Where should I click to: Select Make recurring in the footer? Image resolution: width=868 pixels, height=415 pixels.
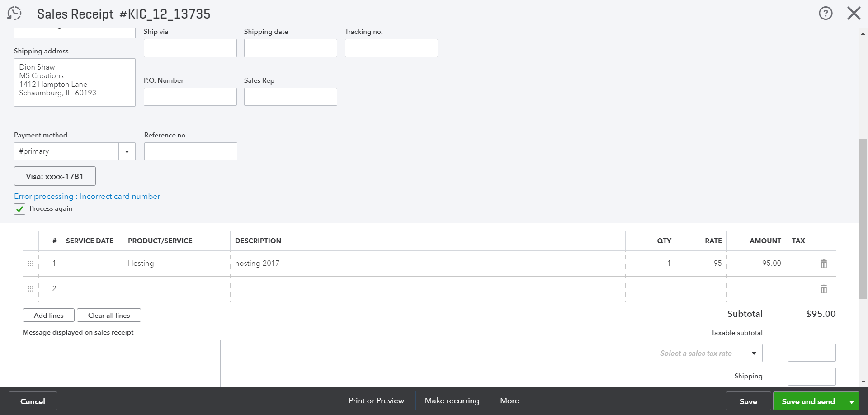pos(452,401)
